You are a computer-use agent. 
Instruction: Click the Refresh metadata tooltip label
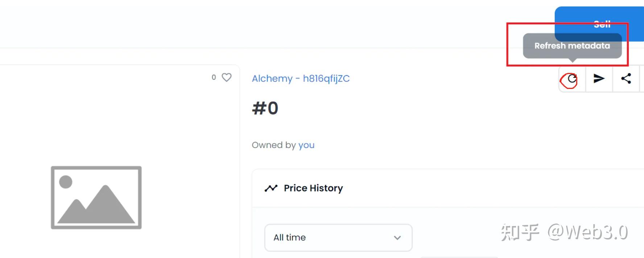[x=572, y=46]
